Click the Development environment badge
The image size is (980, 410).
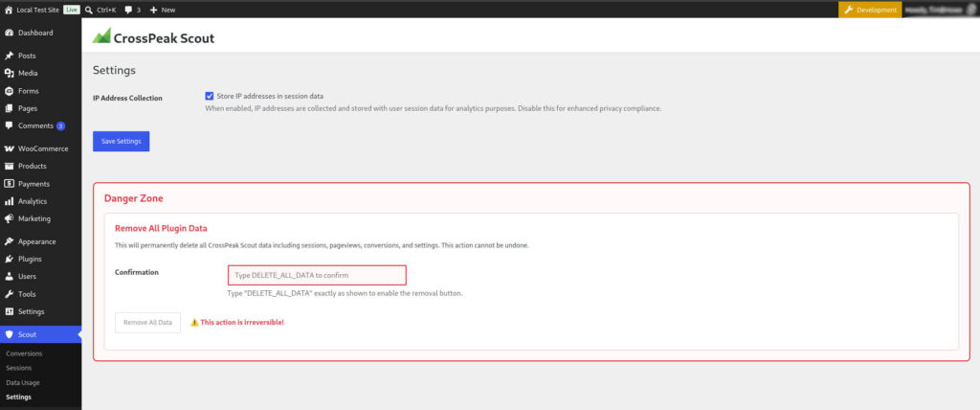coord(870,10)
